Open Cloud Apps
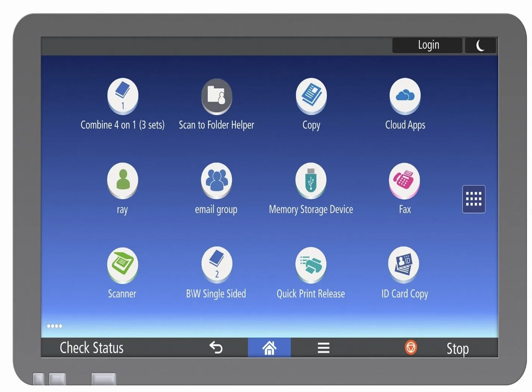 click(x=405, y=96)
